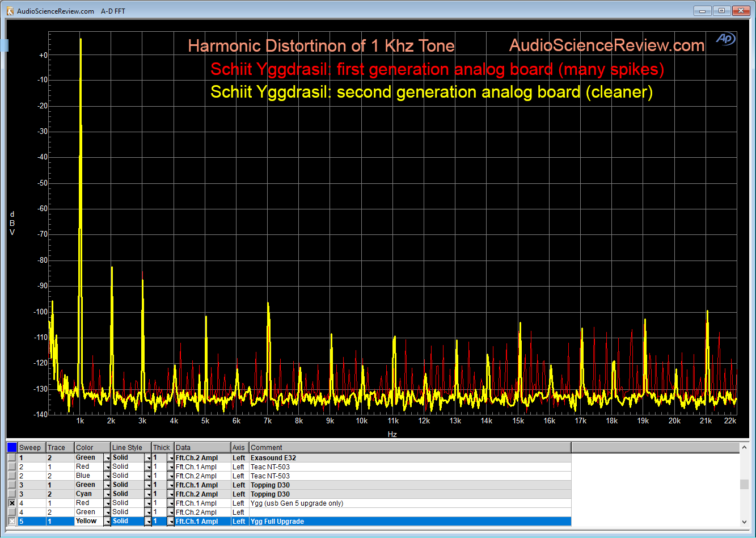Click the Hz x-axis label

(x=392, y=434)
